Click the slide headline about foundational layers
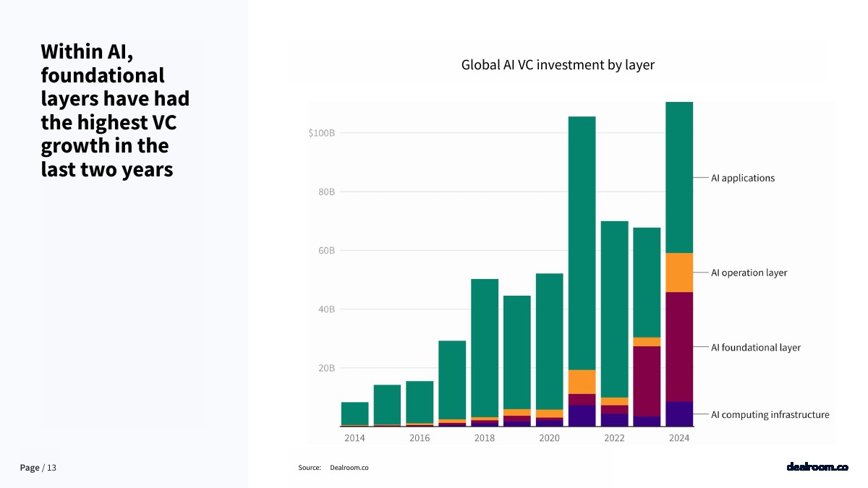This screenshot has height=488, width=868. (115, 111)
